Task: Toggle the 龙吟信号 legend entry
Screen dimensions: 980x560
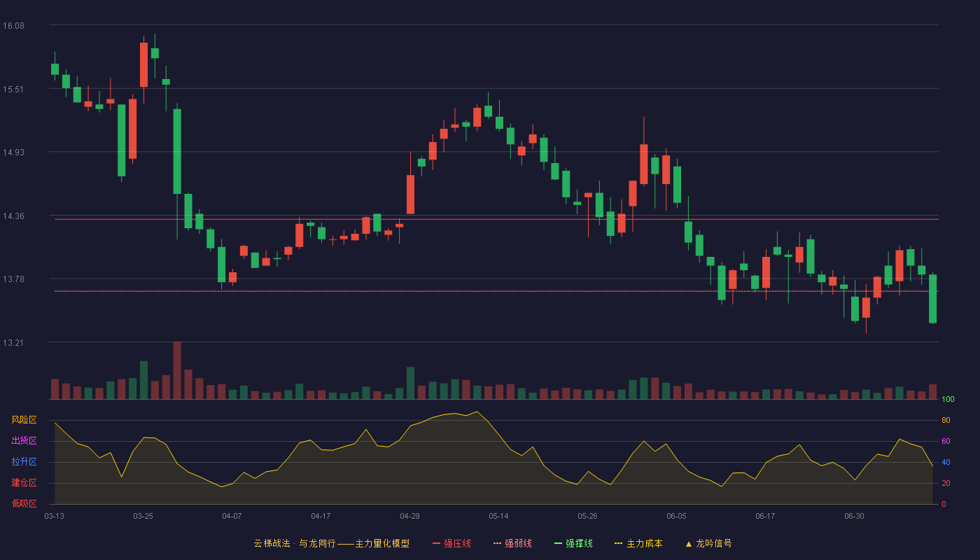Action: point(708,543)
